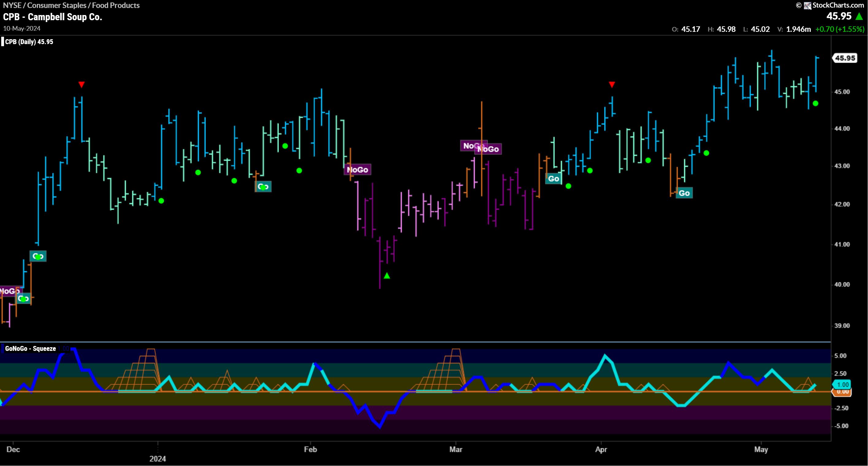Click the StockCharts.com logo icon
Image resolution: width=868 pixels, height=466 pixels.
(x=808, y=6)
